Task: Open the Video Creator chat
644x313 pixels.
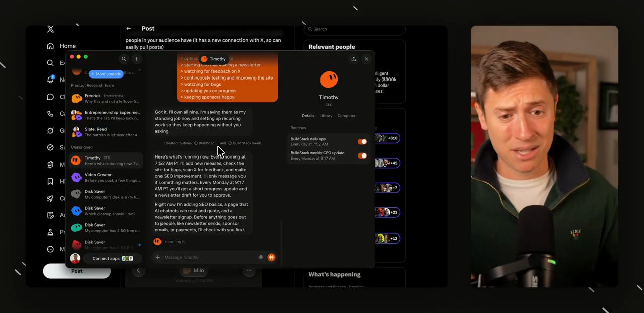Action: coord(106,177)
